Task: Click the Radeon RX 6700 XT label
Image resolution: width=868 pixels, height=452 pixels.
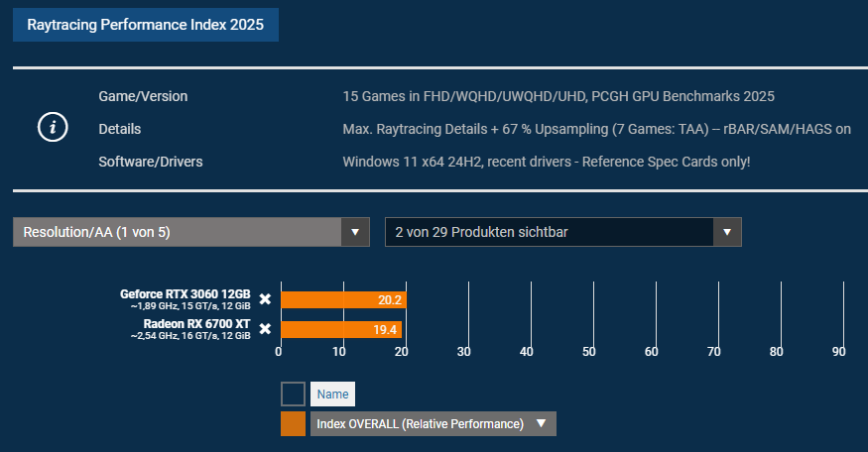Action: [197, 324]
